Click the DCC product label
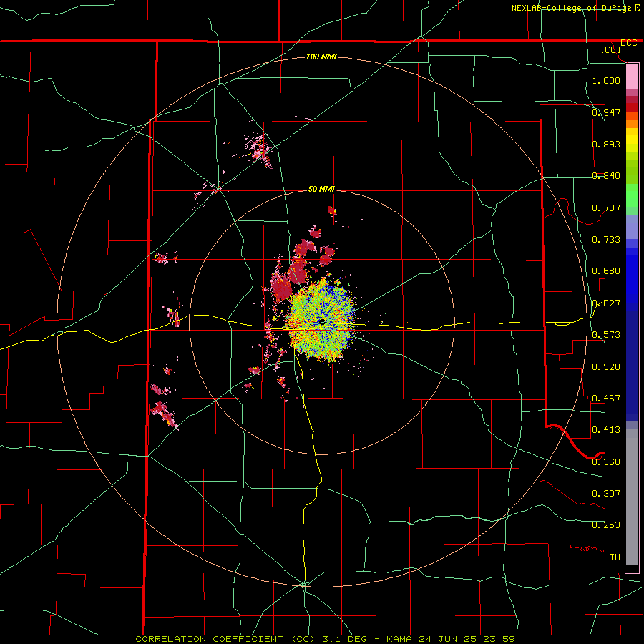 pos(628,43)
